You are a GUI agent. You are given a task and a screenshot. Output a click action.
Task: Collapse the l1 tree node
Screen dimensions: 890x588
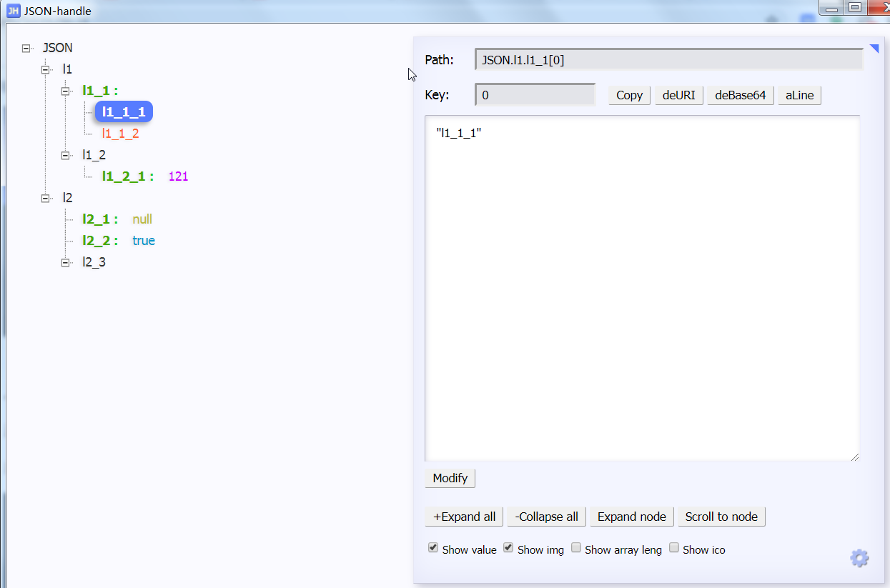tap(46, 69)
